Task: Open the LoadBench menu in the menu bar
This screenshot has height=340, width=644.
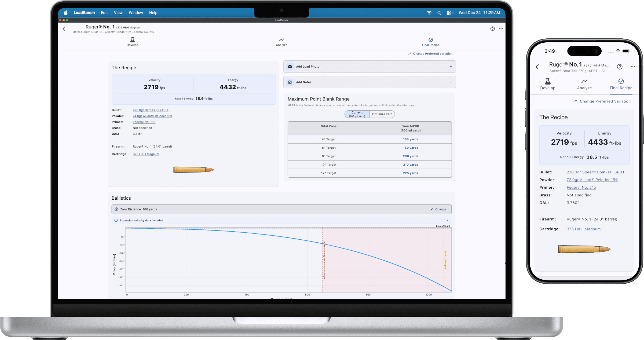Action: coord(84,13)
